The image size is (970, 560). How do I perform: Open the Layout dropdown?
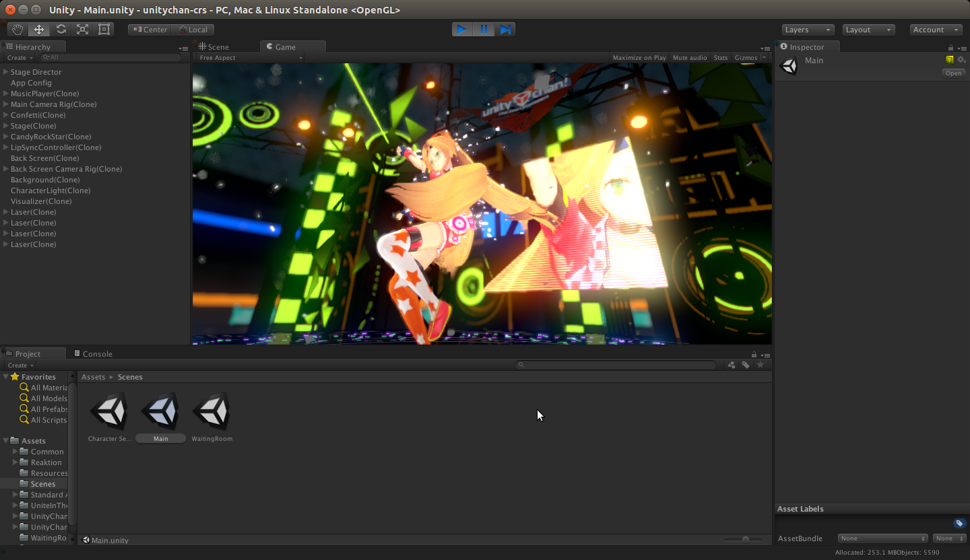pyautogui.click(x=868, y=30)
